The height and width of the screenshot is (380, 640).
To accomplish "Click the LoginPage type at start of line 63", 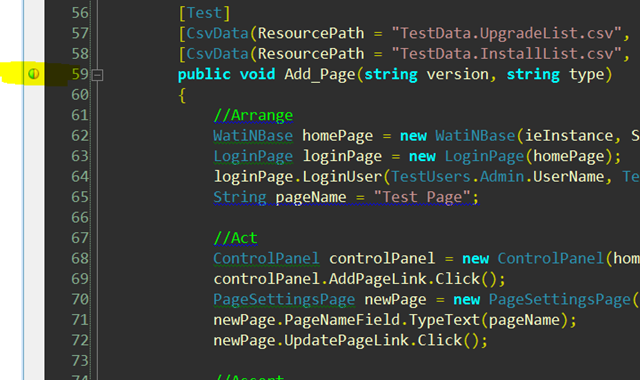I will (253, 156).
